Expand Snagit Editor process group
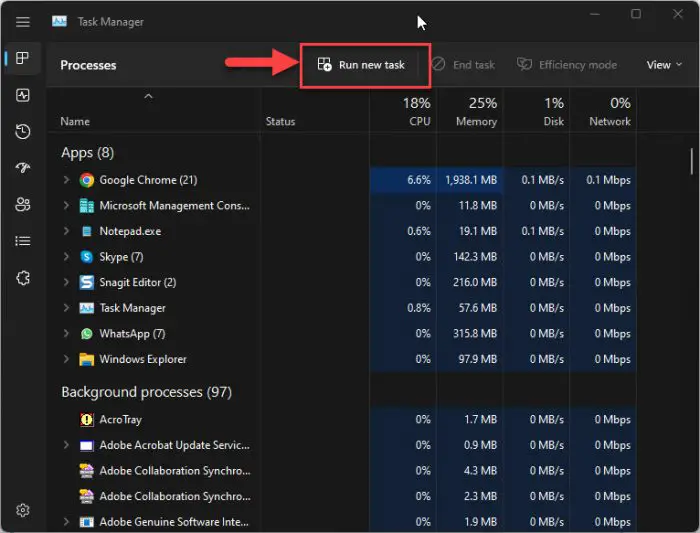 [x=66, y=282]
